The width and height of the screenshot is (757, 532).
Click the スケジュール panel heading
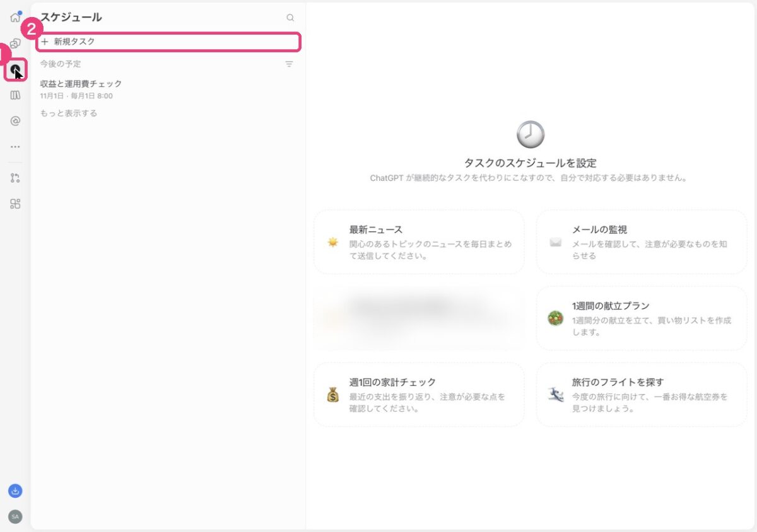coord(71,18)
